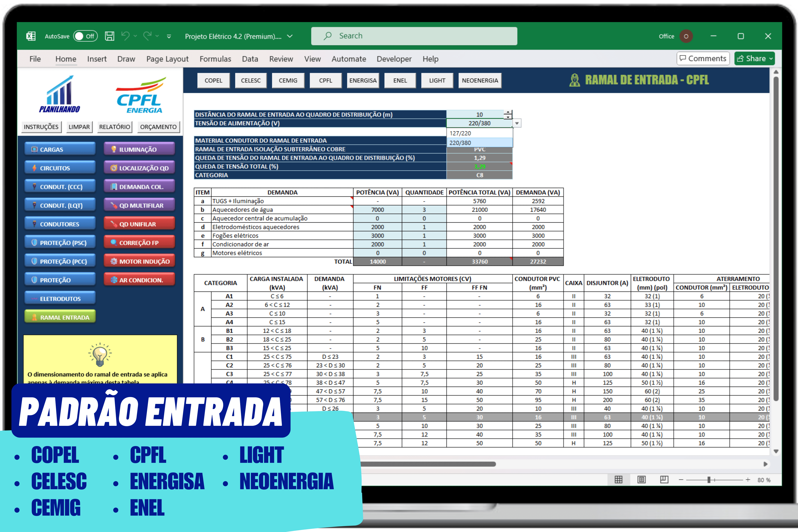This screenshot has width=798, height=532.
Task: Open the Page Layout tab
Action: 167,59
